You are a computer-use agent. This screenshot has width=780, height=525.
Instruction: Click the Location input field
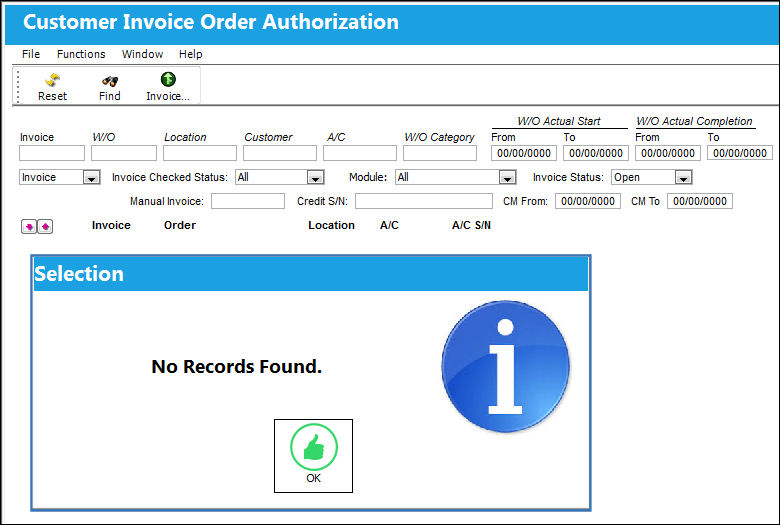point(200,153)
